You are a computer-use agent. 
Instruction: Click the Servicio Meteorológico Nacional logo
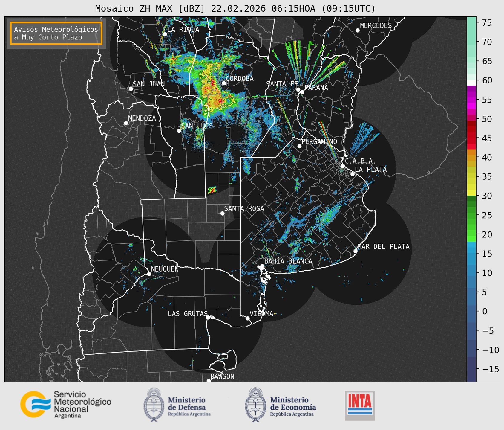pos(66,404)
